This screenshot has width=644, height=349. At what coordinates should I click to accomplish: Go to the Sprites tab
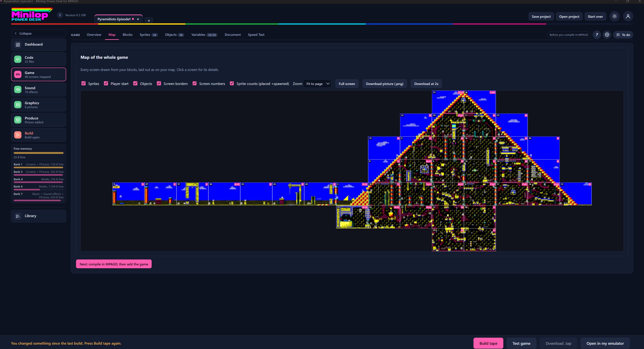click(148, 35)
